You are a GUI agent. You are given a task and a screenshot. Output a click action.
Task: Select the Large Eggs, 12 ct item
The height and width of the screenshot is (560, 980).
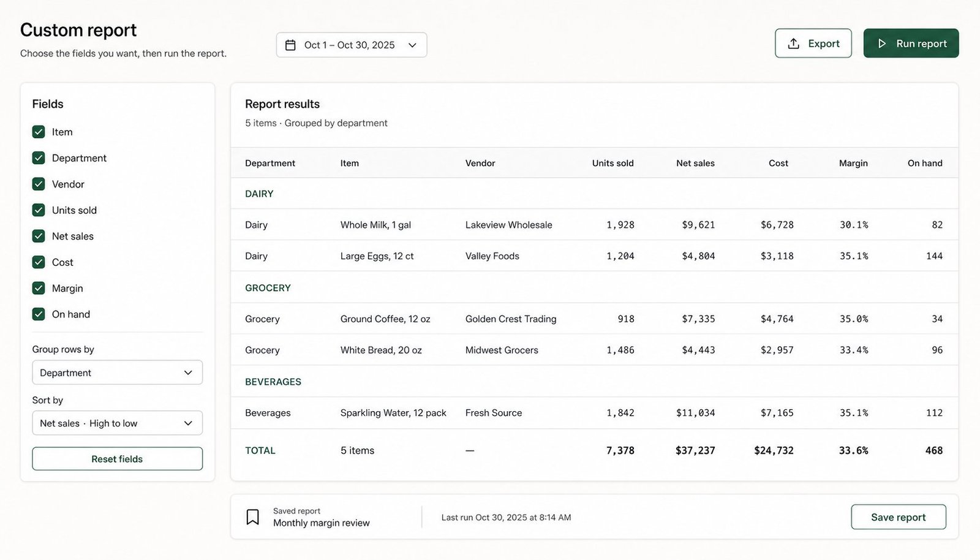[x=377, y=256]
